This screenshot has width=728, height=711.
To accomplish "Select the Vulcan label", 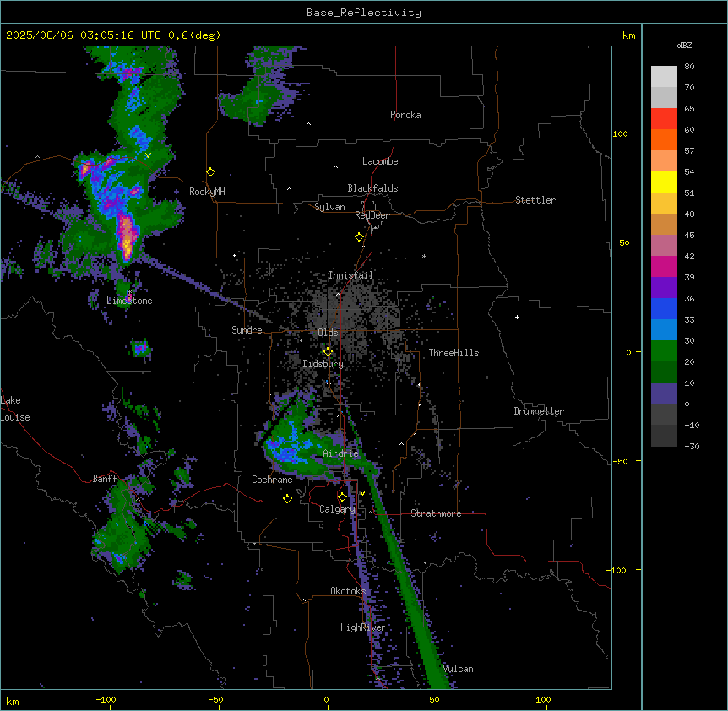I will pyautogui.click(x=458, y=669).
